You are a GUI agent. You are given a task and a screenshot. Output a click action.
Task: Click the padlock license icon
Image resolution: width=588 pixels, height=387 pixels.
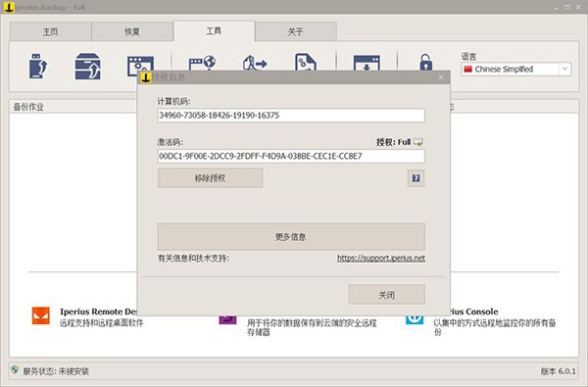pos(425,63)
